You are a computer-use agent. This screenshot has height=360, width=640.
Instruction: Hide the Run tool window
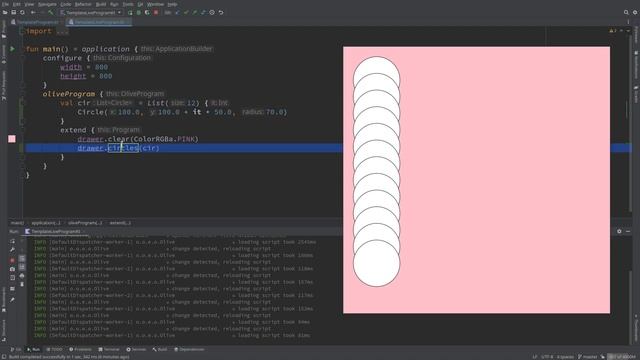pos(628,231)
